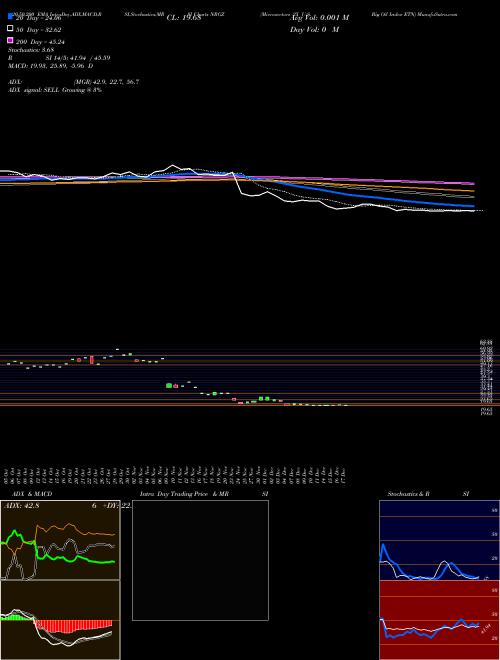
Task: Click the 'Day Vol: 0 M' value
Action: coord(314,29)
